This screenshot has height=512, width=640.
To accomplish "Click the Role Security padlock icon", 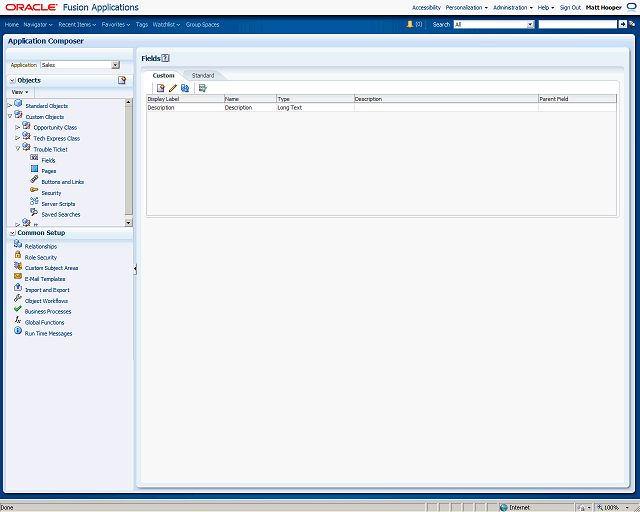I will 18,254.
